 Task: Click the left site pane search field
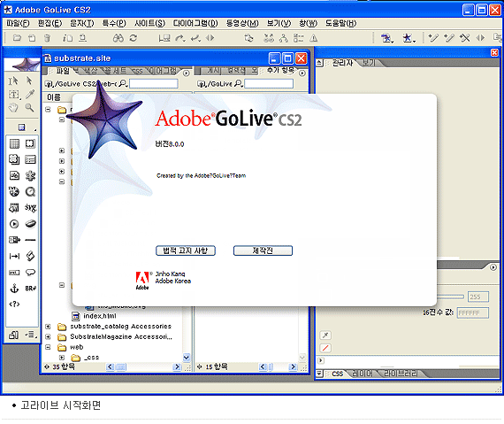coord(153,83)
